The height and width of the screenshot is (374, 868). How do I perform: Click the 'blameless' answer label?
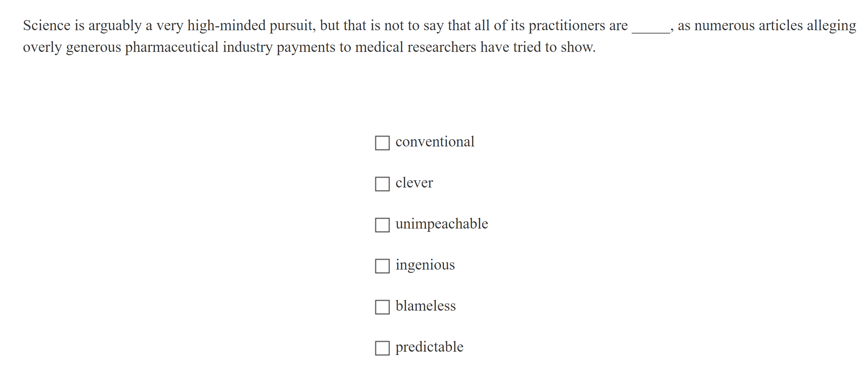tap(425, 306)
